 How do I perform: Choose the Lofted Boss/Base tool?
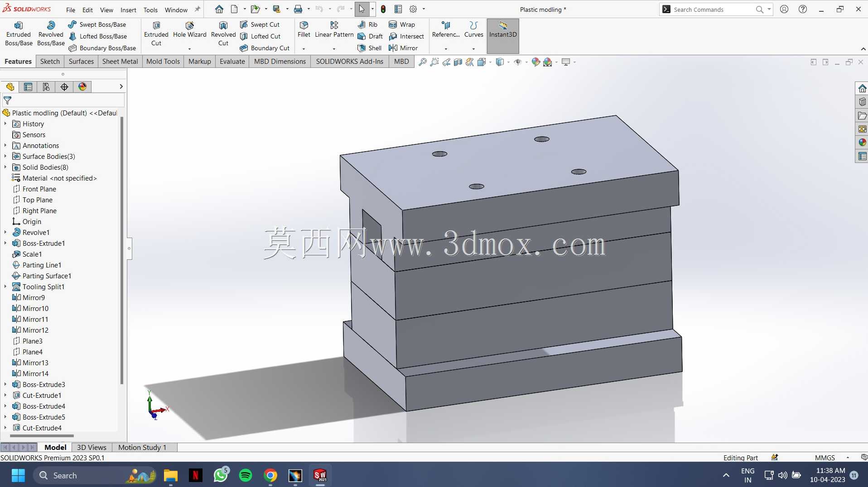coord(97,36)
